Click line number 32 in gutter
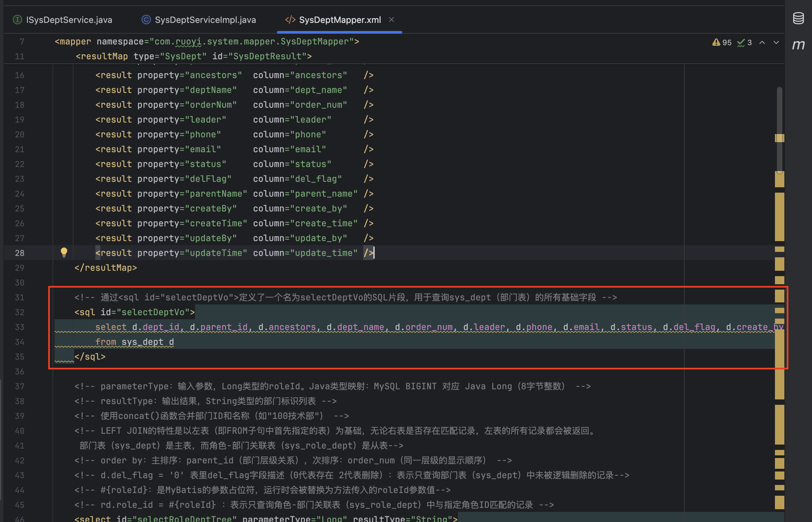812x522 pixels. pos(20,312)
